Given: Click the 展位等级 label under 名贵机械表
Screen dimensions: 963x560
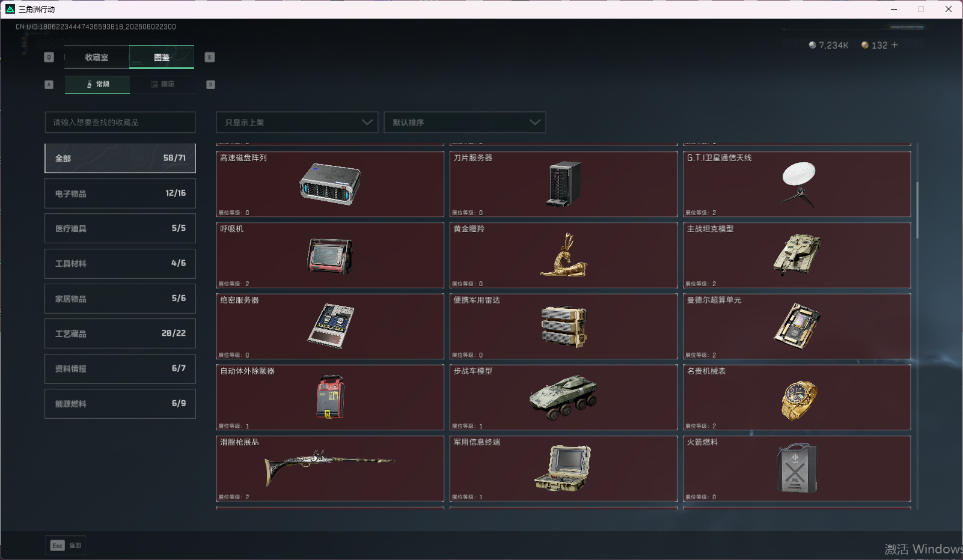Looking at the screenshot, I should click(697, 426).
